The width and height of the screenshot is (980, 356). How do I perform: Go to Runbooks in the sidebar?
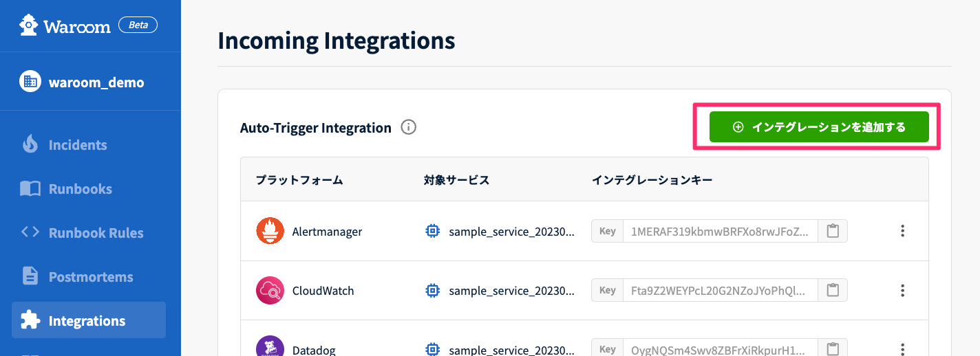pos(80,189)
